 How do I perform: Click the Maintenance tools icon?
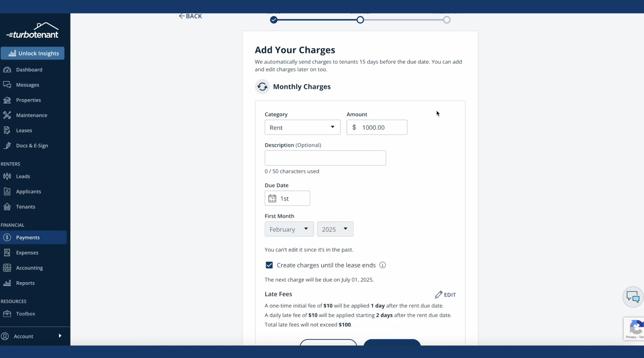(x=7, y=115)
